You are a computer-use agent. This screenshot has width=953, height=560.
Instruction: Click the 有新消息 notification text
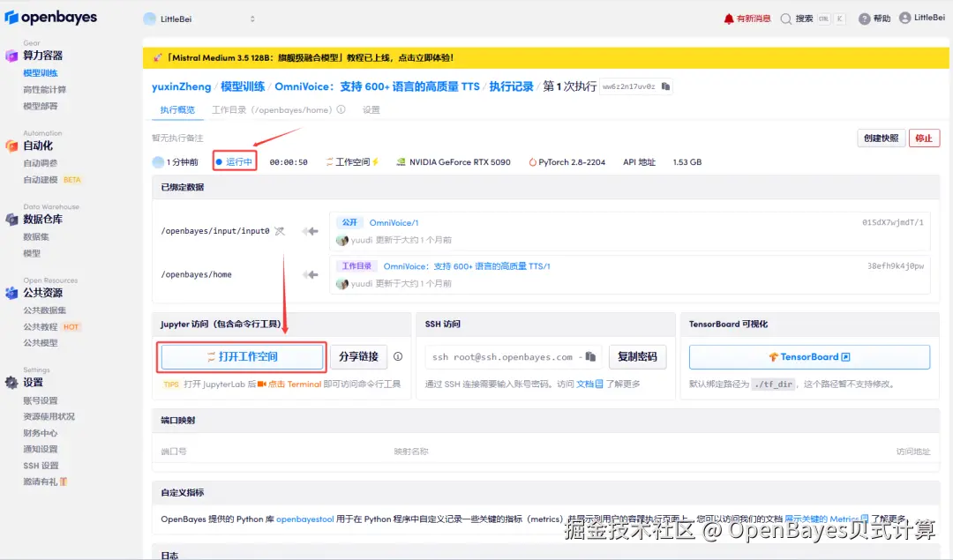753,19
